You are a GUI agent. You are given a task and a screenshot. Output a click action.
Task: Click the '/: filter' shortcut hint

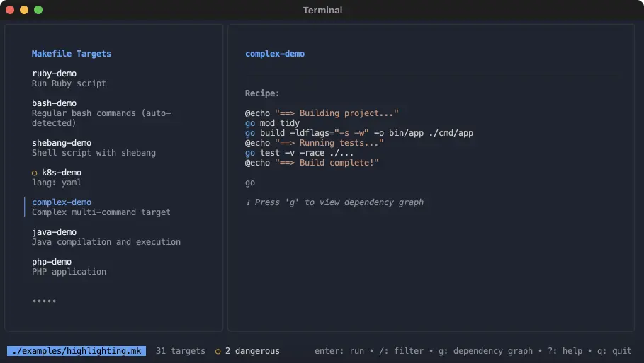coord(402,351)
